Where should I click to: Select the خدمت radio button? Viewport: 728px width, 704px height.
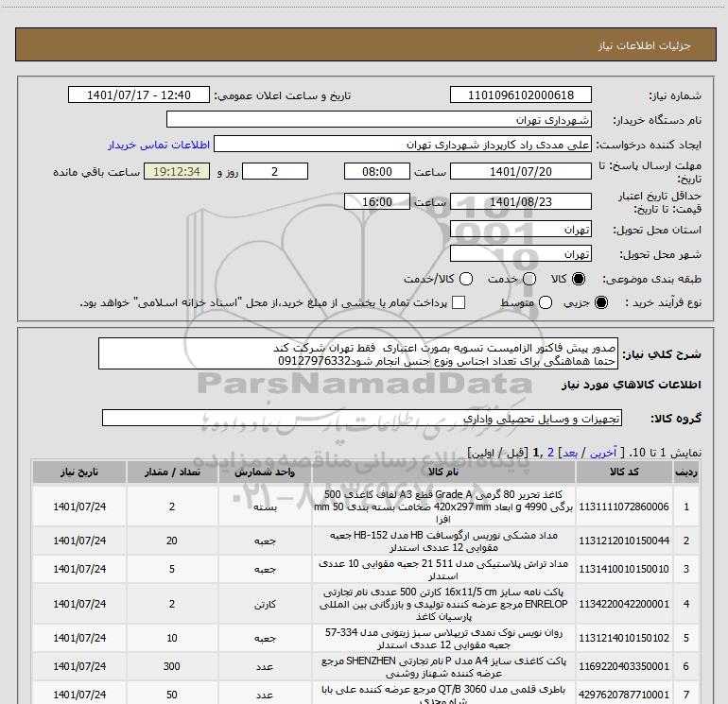pyautogui.click(x=529, y=279)
